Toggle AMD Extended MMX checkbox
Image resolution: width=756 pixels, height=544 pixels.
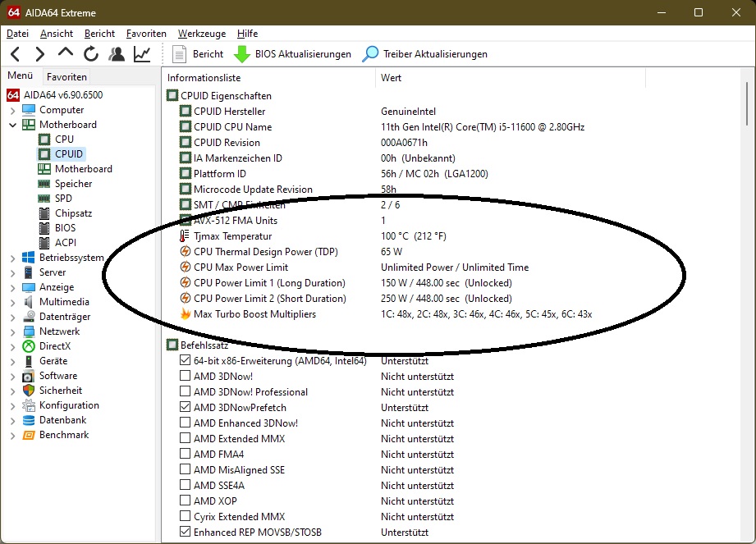point(185,438)
